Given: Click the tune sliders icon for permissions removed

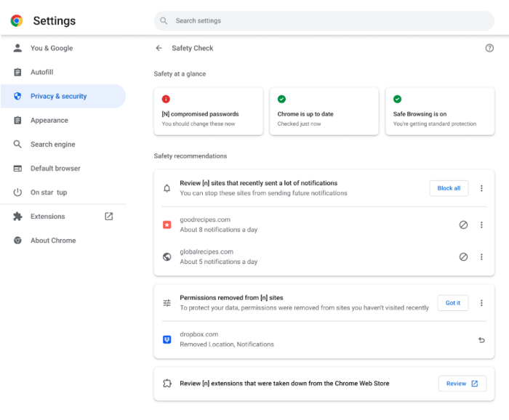Looking at the screenshot, I should coord(167,303).
